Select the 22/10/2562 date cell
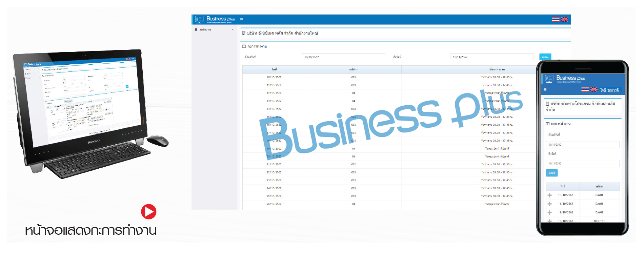644x254 pixels. [274, 172]
